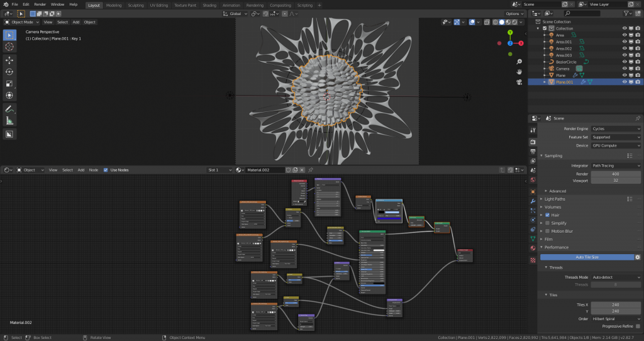Disable the Hair checkbox
Screen dimensions: 644x341
547,215
